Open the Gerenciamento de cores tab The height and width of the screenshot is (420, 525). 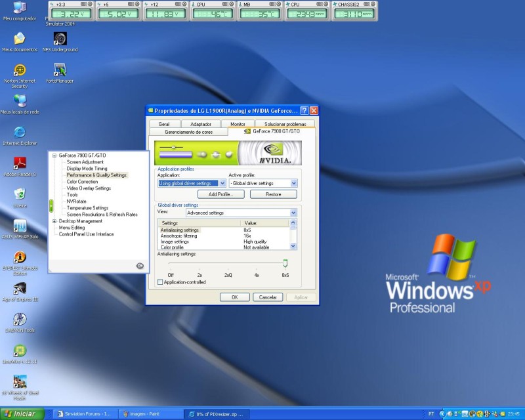tap(188, 131)
